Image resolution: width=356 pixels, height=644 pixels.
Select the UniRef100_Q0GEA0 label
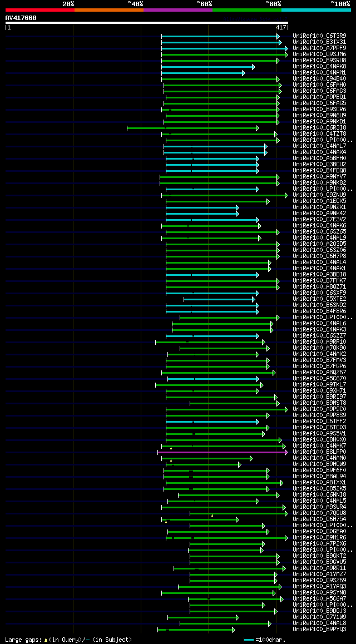(319, 532)
